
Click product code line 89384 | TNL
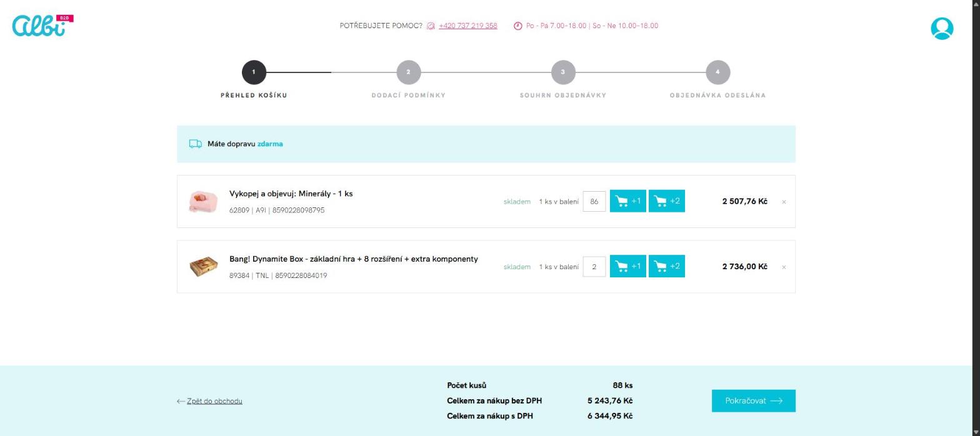coord(278,275)
